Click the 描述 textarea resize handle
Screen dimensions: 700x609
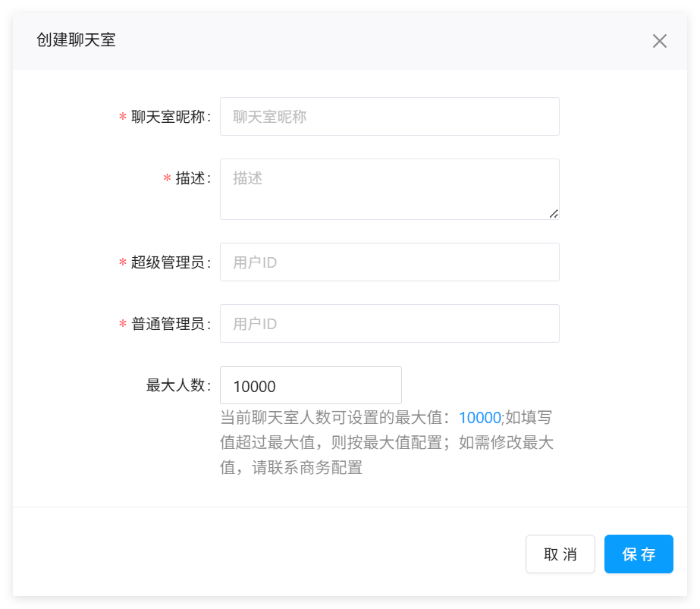point(554,214)
